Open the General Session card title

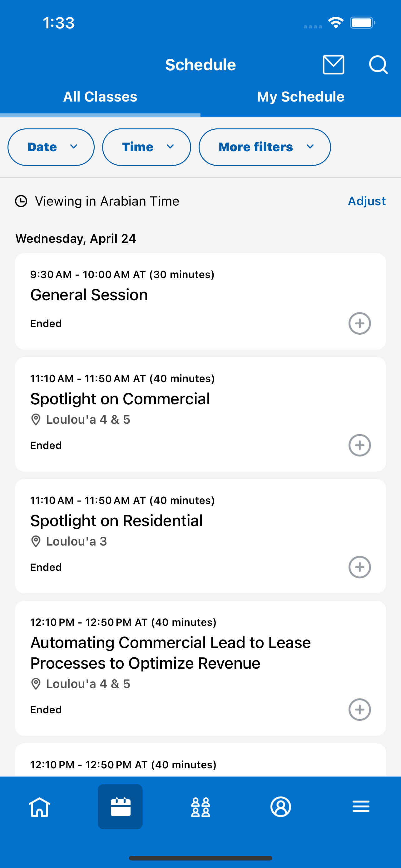(89, 295)
